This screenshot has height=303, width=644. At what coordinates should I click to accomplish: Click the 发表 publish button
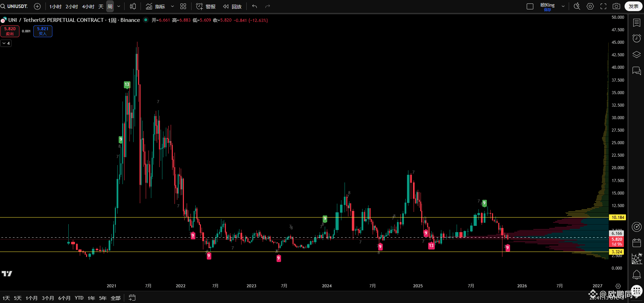pyautogui.click(x=633, y=6)
